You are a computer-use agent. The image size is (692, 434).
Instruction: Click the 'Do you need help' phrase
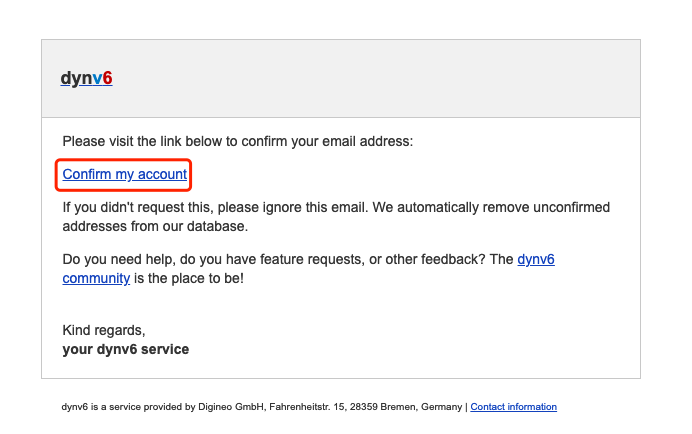(x=119, y=259)
